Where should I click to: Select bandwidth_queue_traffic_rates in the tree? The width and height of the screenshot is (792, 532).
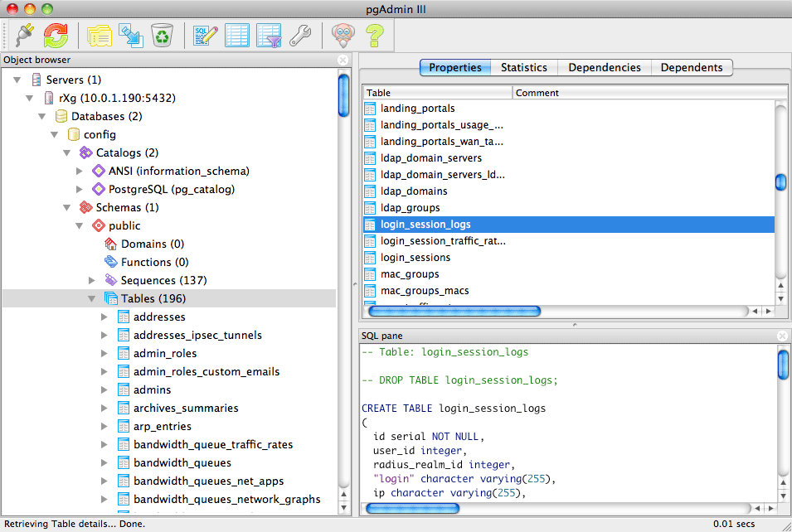coord(213,445)
